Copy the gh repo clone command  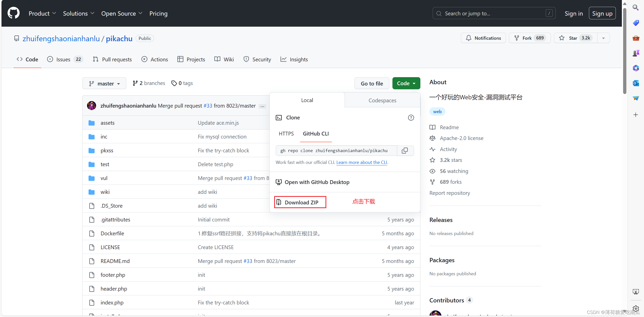(x=405, y=151)
